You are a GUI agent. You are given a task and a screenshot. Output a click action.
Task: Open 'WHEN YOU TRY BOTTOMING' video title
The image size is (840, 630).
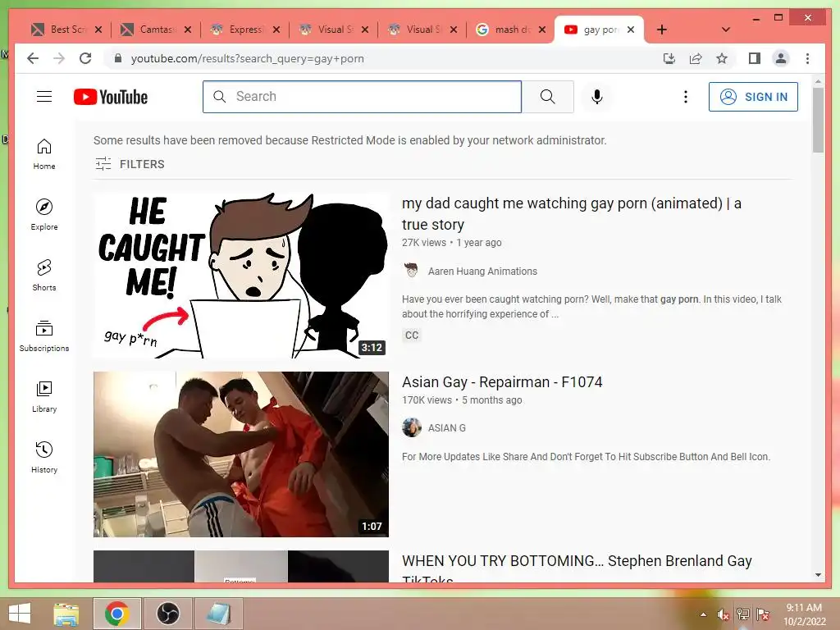tap(577, 569)
